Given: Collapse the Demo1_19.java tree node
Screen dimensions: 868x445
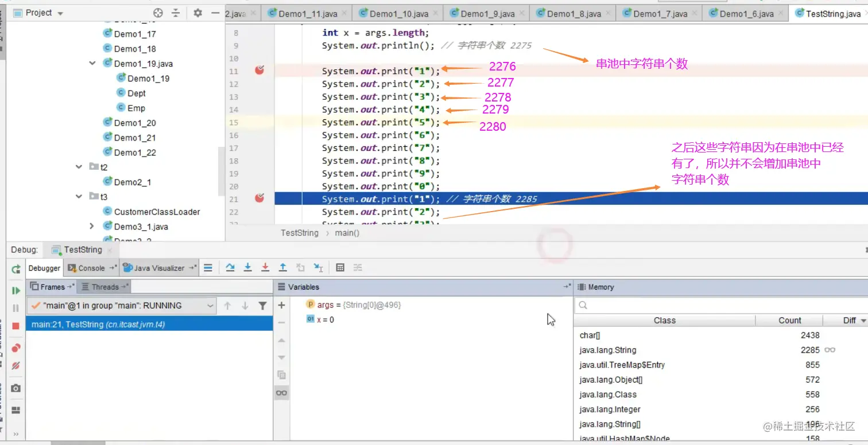Looking at the screenshot, I should (x=92, y=63).
